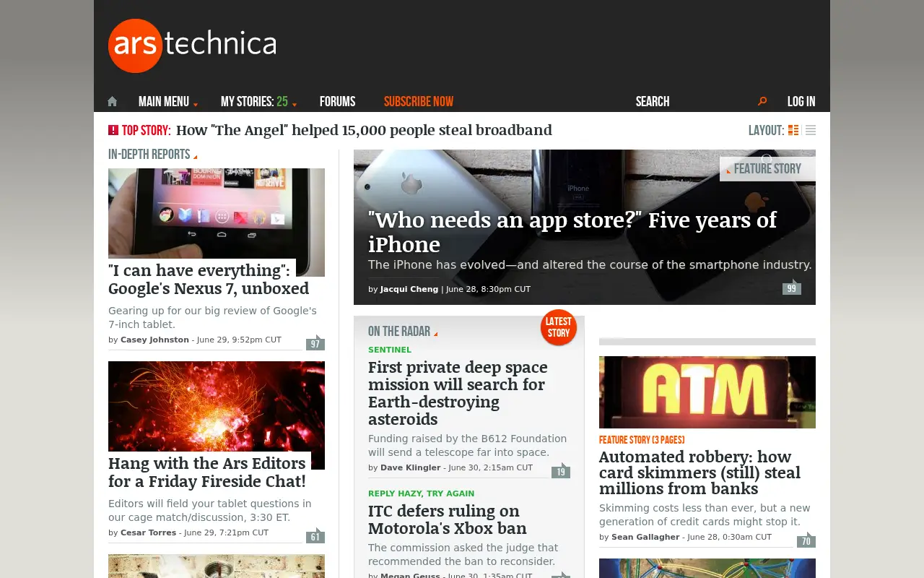924x578 pixels.
Task: Open top story about "The Angel" broadband
Action: 364,130
